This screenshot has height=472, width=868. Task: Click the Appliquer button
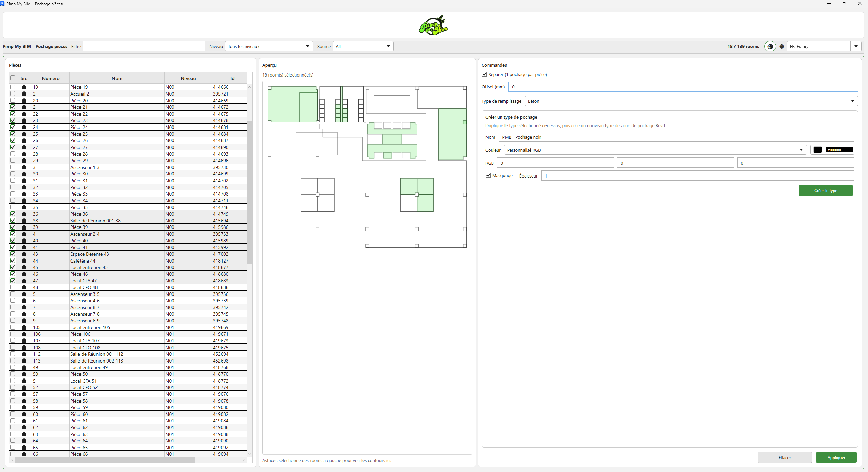pyautogui.click(x=836, y=458)
